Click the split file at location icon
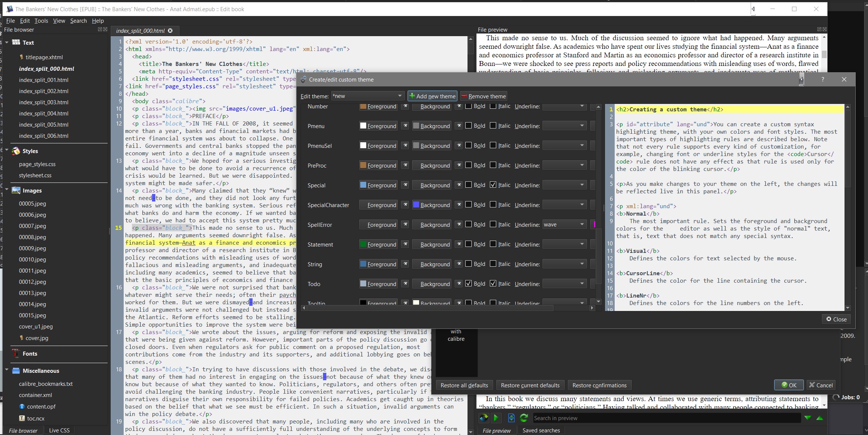The height and width of the screenshot is (435, 868). 511,418
